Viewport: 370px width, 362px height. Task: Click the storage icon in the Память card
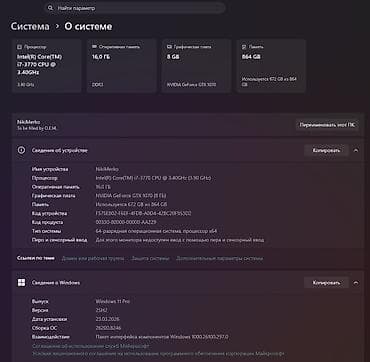(x=244, y=47)
